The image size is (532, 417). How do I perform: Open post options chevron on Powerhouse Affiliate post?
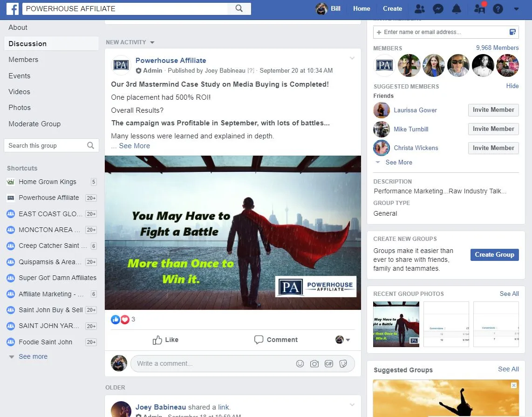point(352,58)
